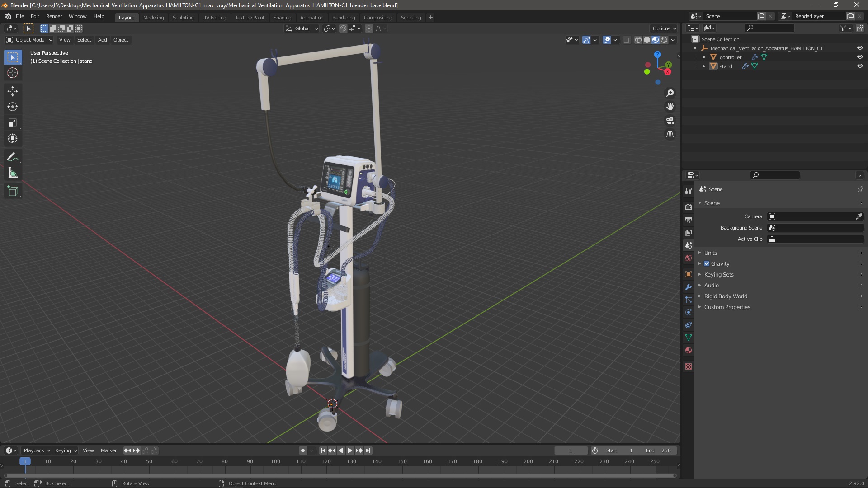Toggle camera view icon in viewport

[670, 121]
